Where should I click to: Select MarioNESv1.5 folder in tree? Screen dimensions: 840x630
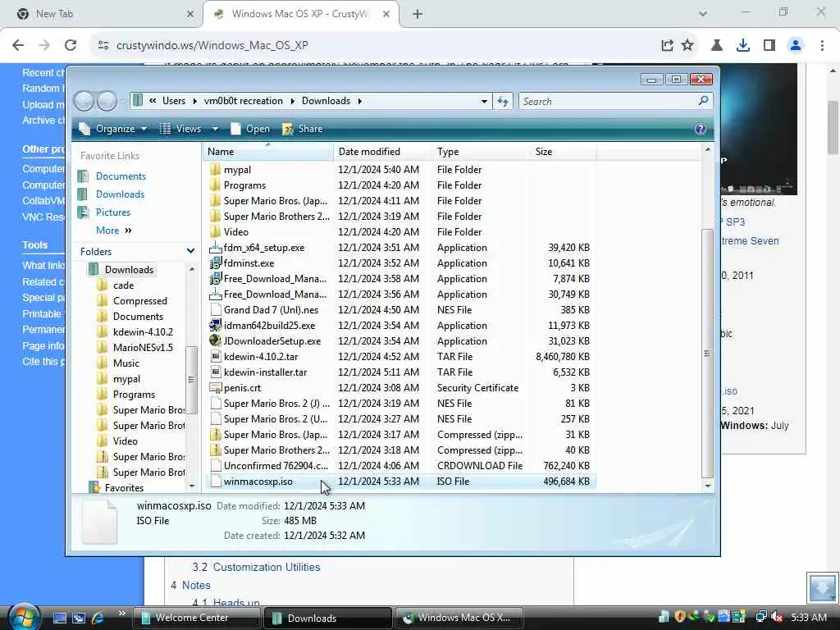tap(143, 347)
